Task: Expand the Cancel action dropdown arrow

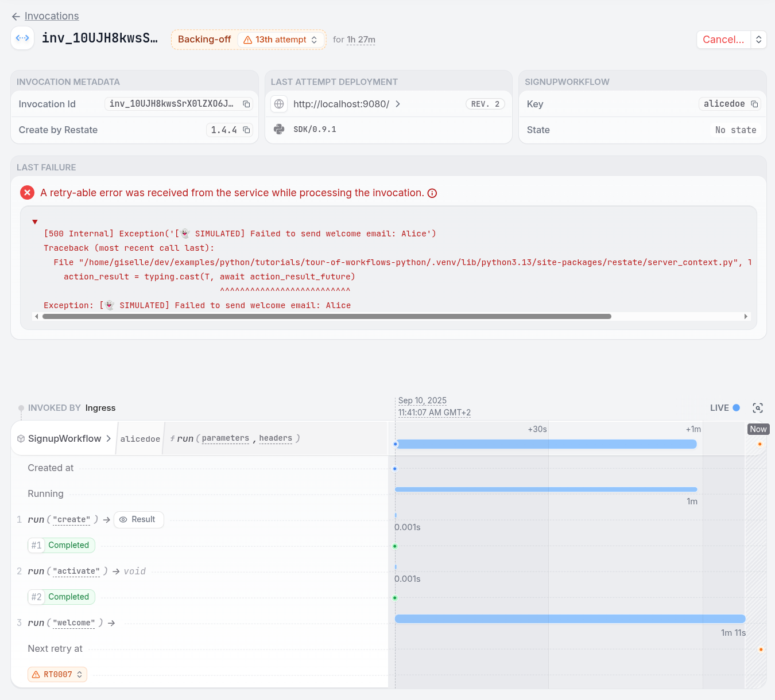Action: 758,40
